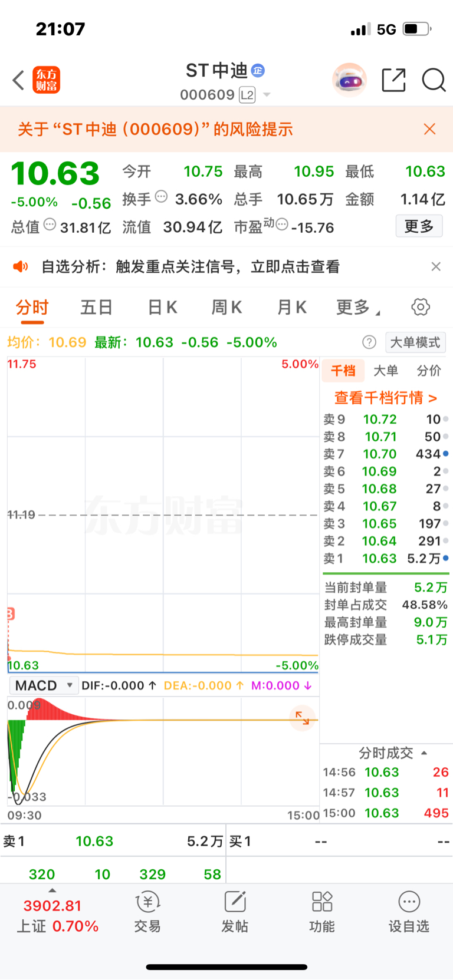Tap the 卖5 10.68 order row

pyautogui.click(x=386, y=489)
